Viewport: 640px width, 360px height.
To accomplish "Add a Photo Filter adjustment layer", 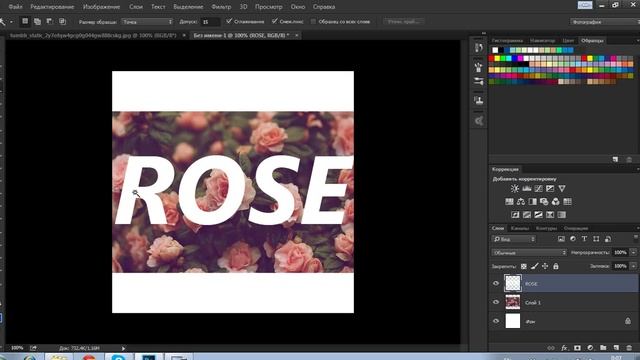I will pos(544,202).
